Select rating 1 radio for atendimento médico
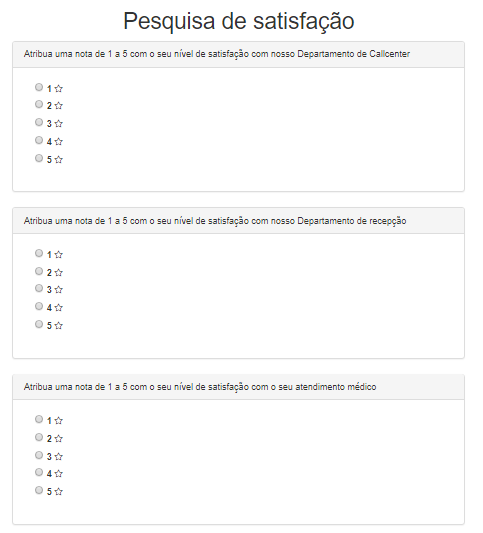This screenshot has height=533, width=483. point(39,419)
